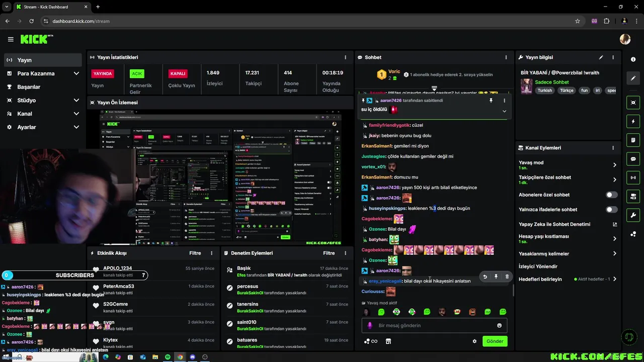The image size is (644, 362).
Task: Click the pencil button in the right toolbar
Action: pyautogui.click(x=633, y=78)
